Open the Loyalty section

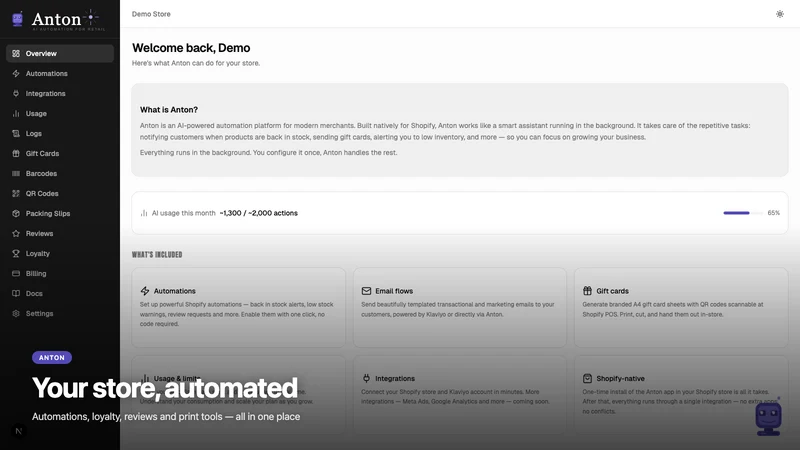point(60,254)
